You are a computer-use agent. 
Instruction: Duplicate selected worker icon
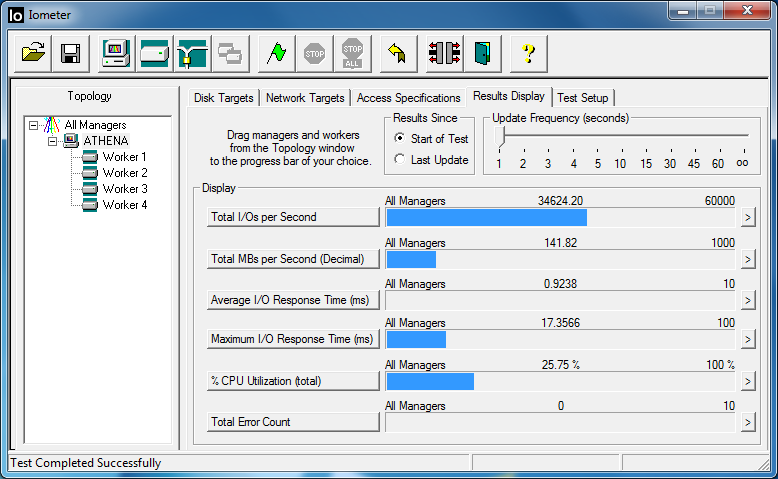pyautogui.click(x=230, y=53)
